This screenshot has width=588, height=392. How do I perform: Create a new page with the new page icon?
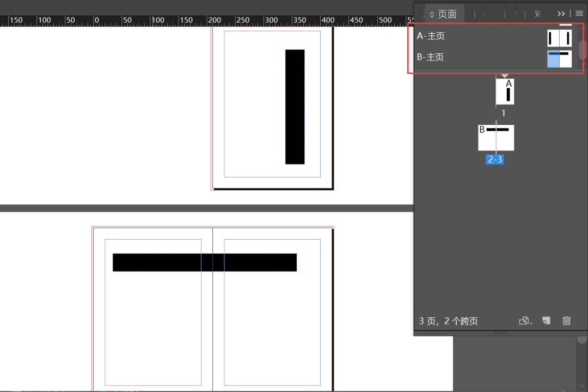[547, 321]
